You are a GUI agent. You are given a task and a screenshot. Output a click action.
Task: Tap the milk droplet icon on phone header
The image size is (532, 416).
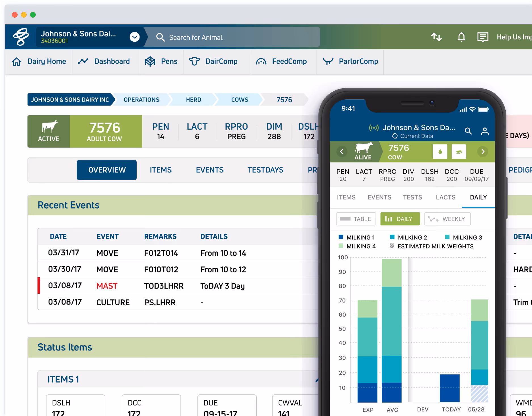pos(440,152)
